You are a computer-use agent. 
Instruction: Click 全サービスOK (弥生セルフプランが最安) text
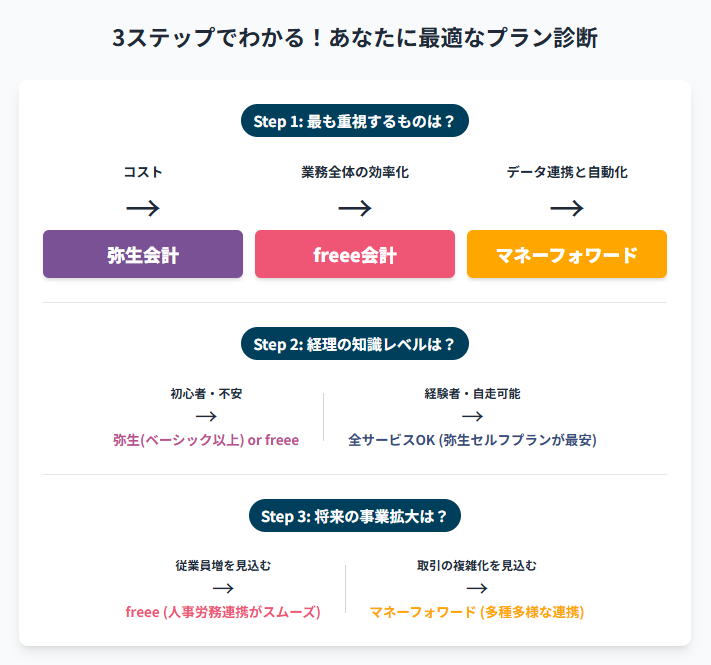[x=472, y=440]
